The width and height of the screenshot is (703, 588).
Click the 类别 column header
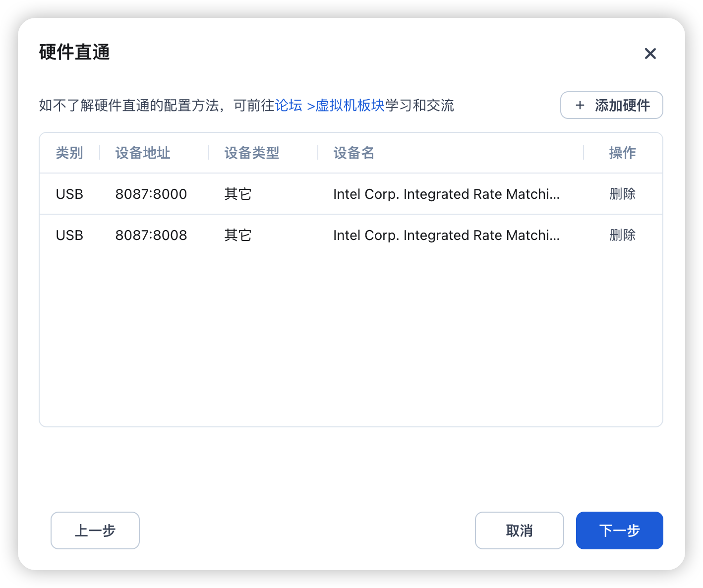tap(69, 153)
